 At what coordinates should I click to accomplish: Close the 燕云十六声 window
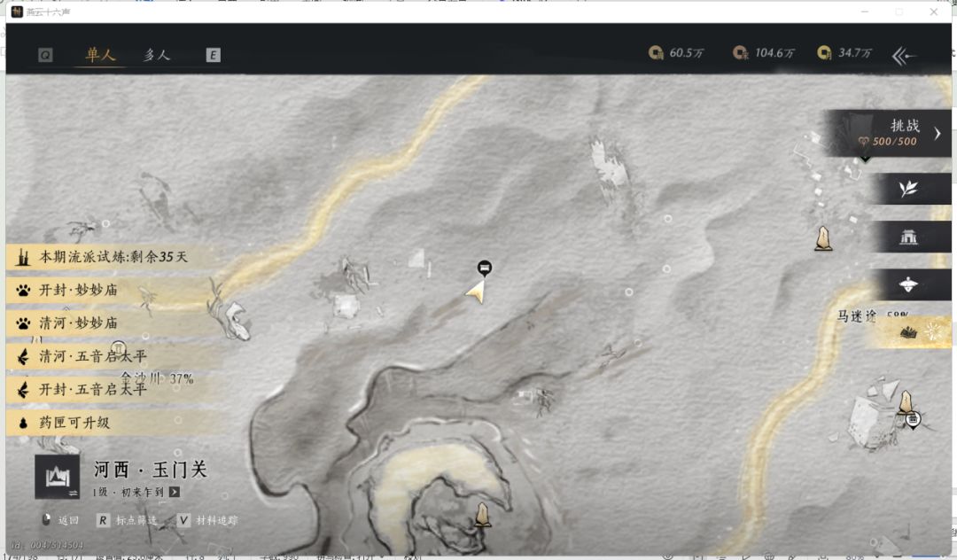[x=934, y=12]
